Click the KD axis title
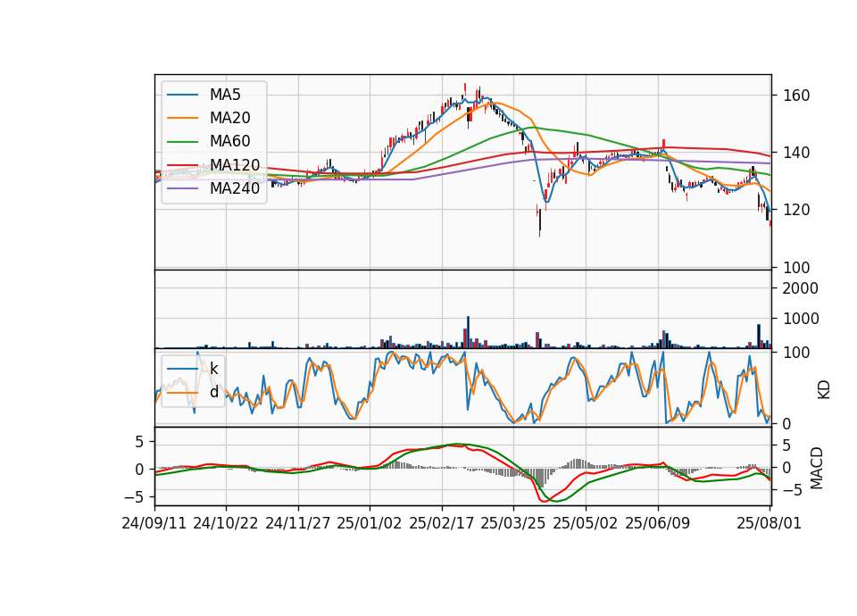The height and width of the screenshot is (616, 857). tap(824, 390)
